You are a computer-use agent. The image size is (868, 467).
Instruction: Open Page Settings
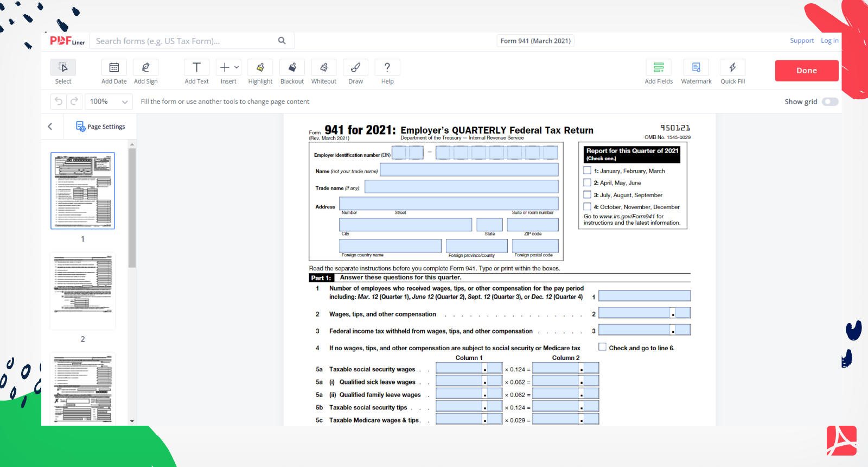click(x=101, y=127)
